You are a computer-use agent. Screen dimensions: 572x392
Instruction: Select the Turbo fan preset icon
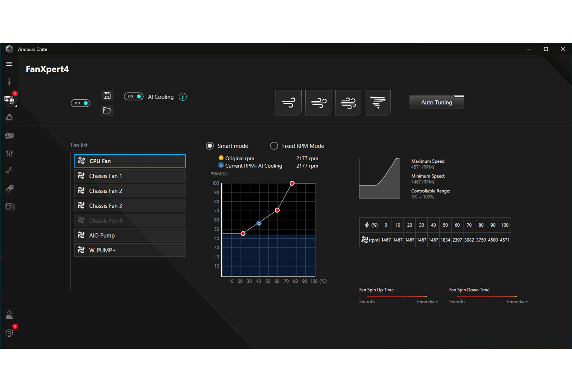[x=348, y=103]
